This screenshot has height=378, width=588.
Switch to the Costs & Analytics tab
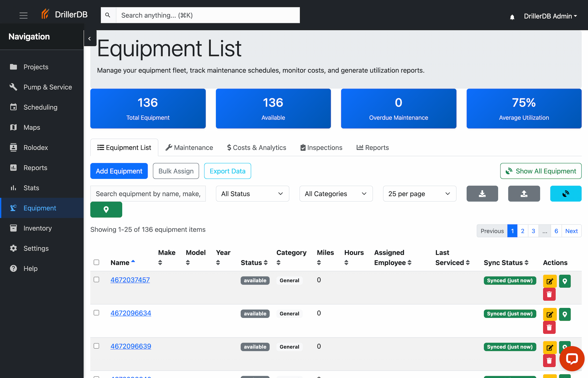(256, 147)
